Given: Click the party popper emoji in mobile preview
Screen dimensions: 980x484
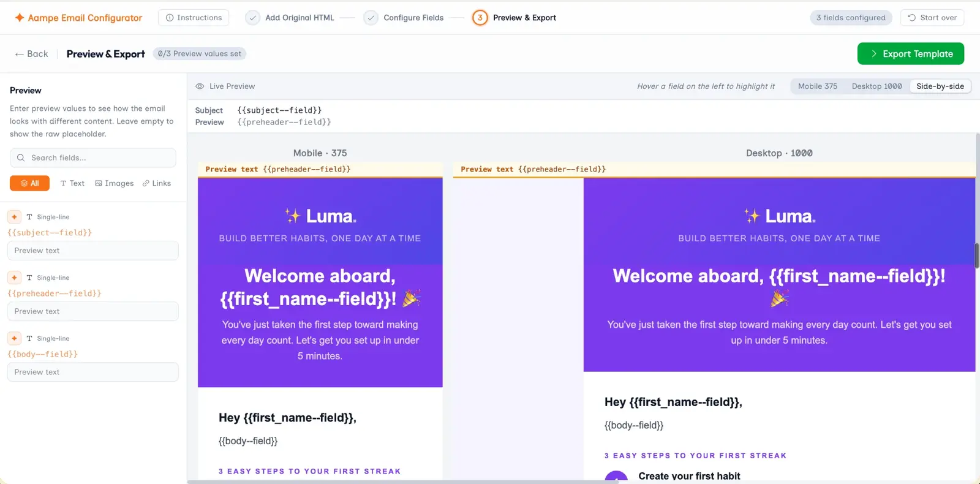Looking at the screenshot, I should (411, 298).
